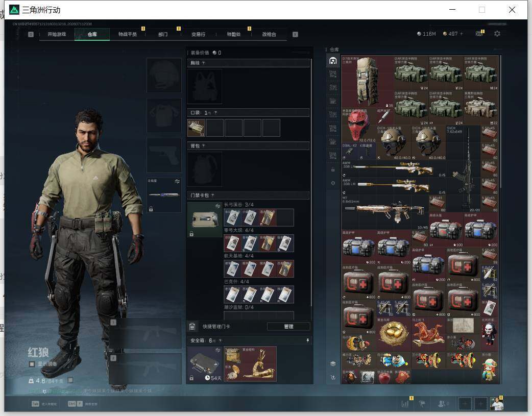This screenshot has height=416, width=532.
Task: Click the first plus squad slot
Action: point(465,404)
